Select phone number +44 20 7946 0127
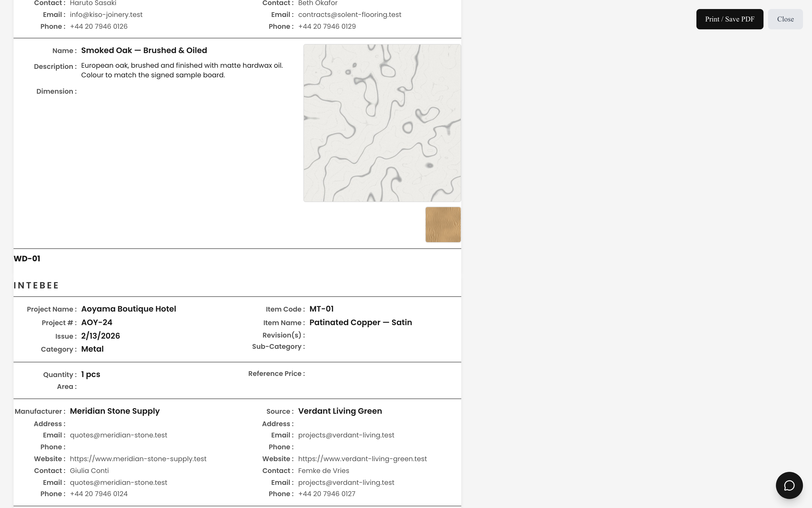This screenshot has width=812, height=508. [327, 494]
